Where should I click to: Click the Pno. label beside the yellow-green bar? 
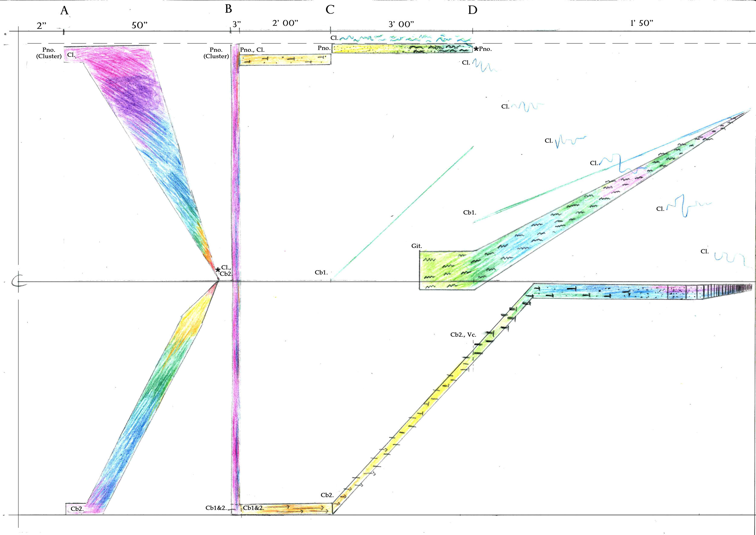pyautogui.click(x=324, y=48)
